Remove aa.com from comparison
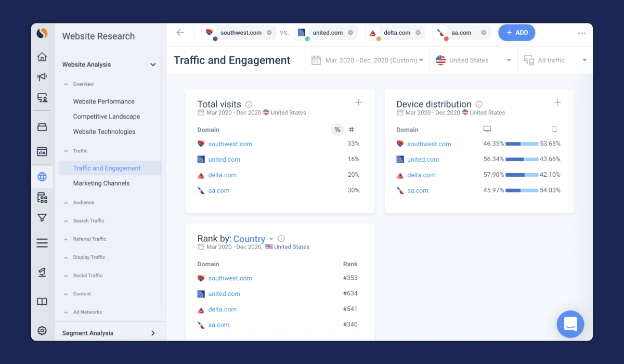 (484, 33)
